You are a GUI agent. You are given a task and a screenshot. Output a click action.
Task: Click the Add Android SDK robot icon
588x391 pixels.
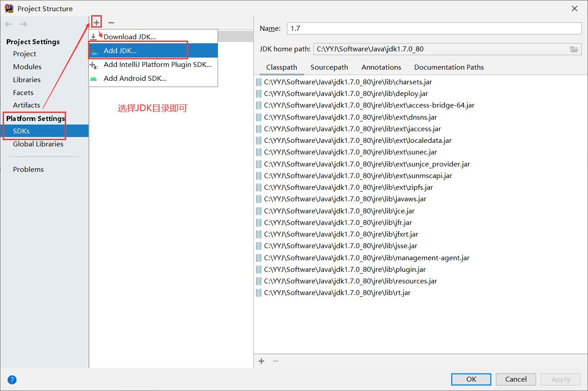[93, 79]
